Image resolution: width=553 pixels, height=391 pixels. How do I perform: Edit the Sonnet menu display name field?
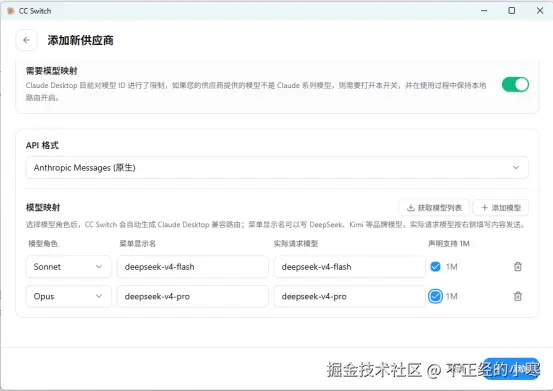coord(193,267)
